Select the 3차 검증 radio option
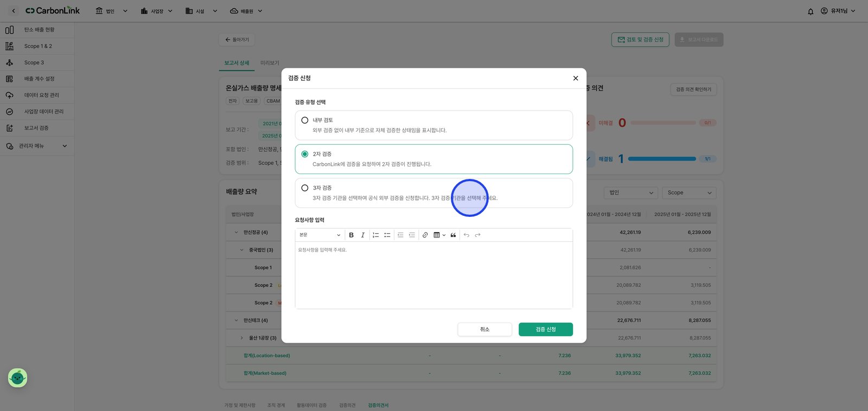 305,188
